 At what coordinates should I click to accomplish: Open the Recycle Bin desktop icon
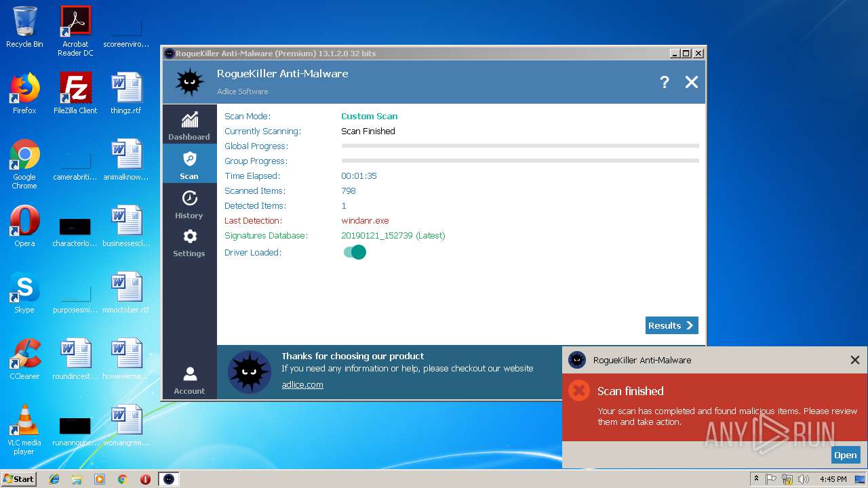(x=24, y=27)
